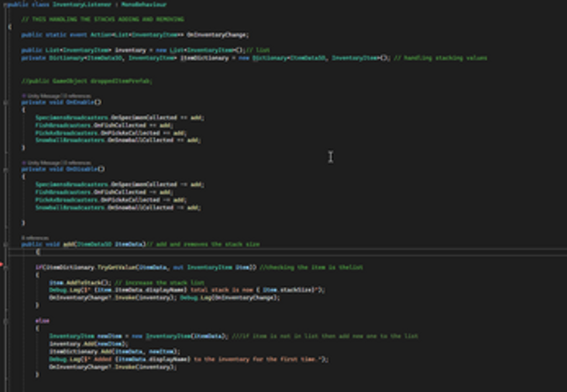Collapse the if TryGetValue block fold marker
Viewport: 567px width, 392px height.
coord(5,268)
